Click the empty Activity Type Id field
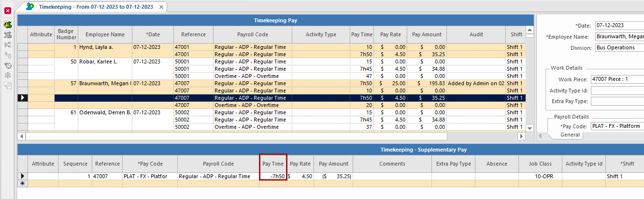The height and width of the screenshot is (199, 644). pos(617,90)
